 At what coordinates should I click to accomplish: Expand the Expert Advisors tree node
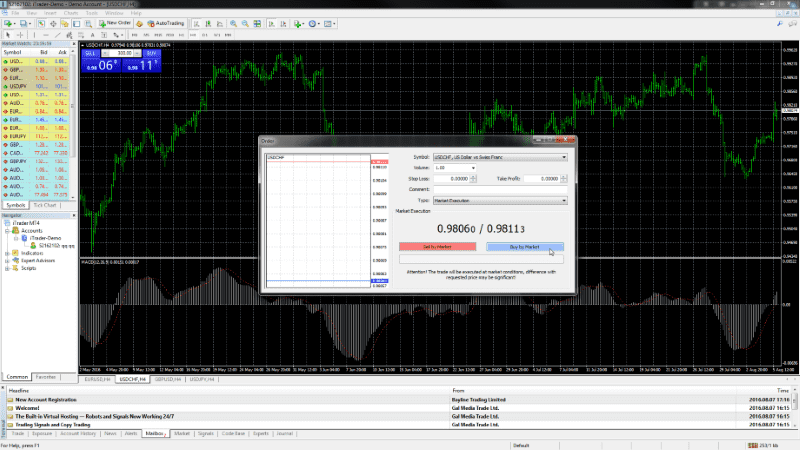[6, 260]
